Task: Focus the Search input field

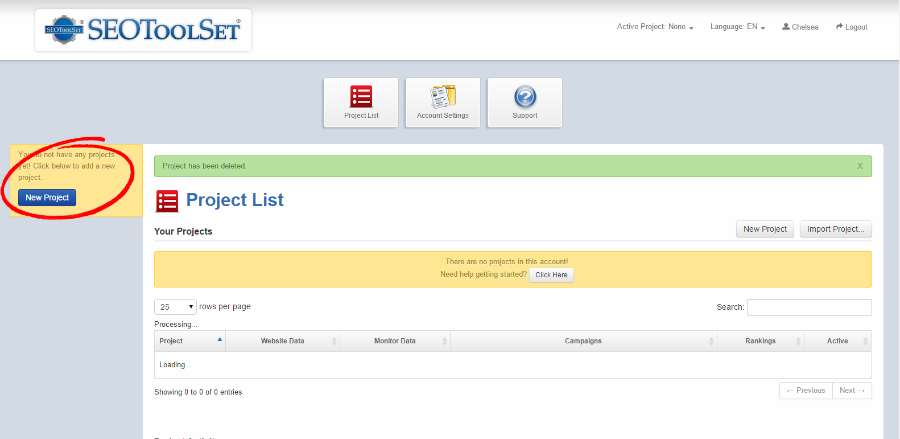Action: pyautogui.click(x=809, y=307)
